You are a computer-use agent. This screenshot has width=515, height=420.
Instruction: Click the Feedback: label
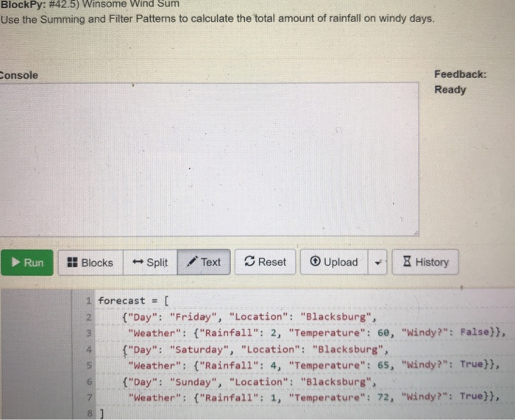click(x=460, y=74)
